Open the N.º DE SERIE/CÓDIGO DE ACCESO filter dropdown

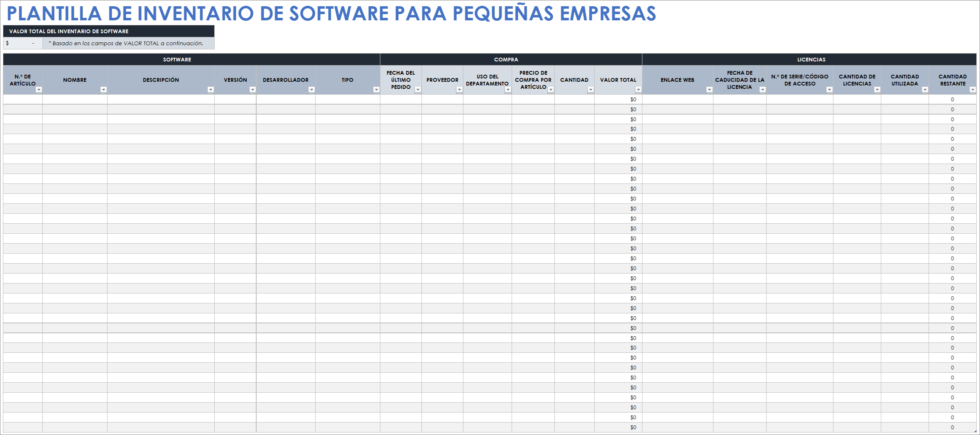[830, 90]
